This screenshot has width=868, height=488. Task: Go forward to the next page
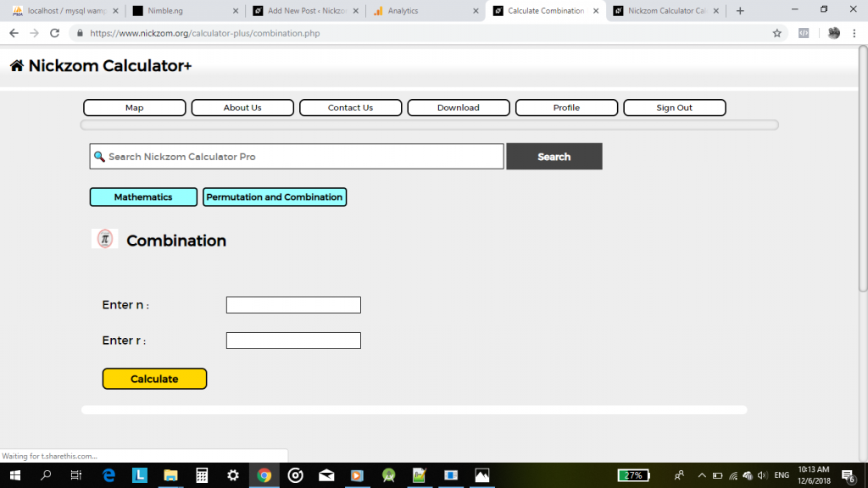click(x=34, y=33)
